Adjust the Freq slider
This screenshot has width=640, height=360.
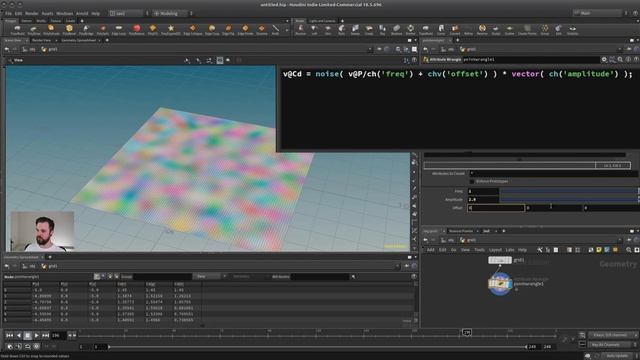pos(569,191)
